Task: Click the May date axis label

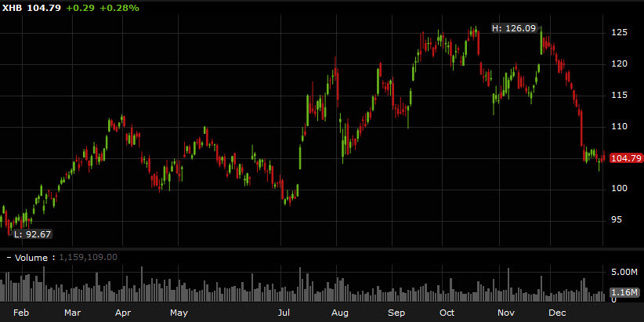Action: click(x=179, y=313)
